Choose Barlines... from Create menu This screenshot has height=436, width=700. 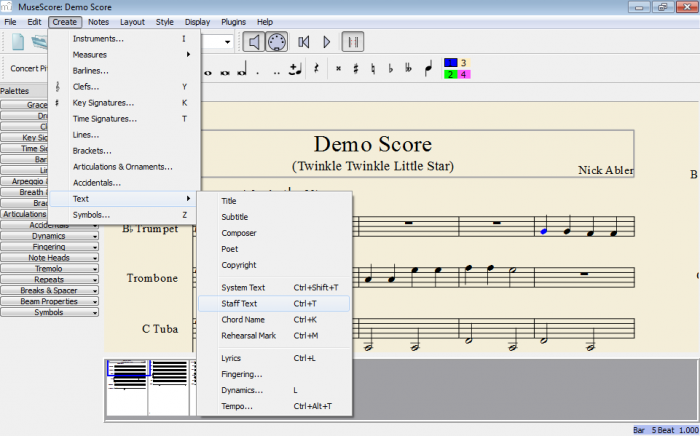point(124,71)
